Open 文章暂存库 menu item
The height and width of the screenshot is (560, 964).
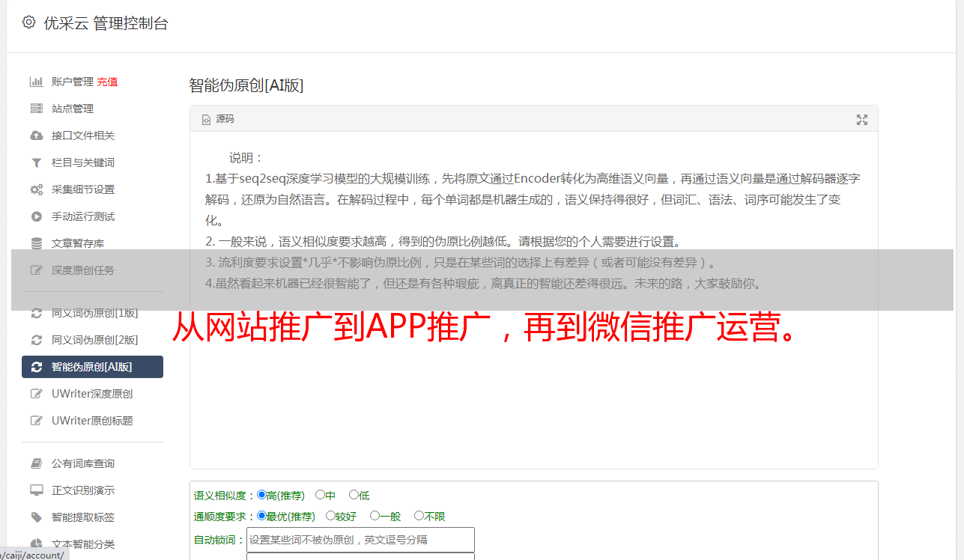click(x=78, y=243)
